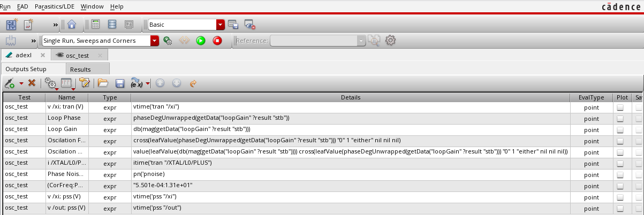Click the save workspace windows icon
Image resolution: width=644 pixels, height=215 pixels.
(233, 25)
